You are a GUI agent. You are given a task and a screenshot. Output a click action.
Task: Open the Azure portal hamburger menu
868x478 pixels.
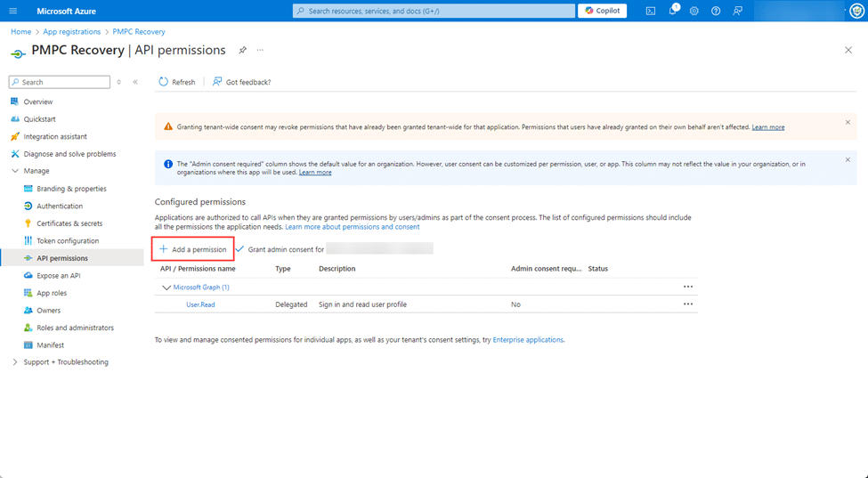(12, 11)
